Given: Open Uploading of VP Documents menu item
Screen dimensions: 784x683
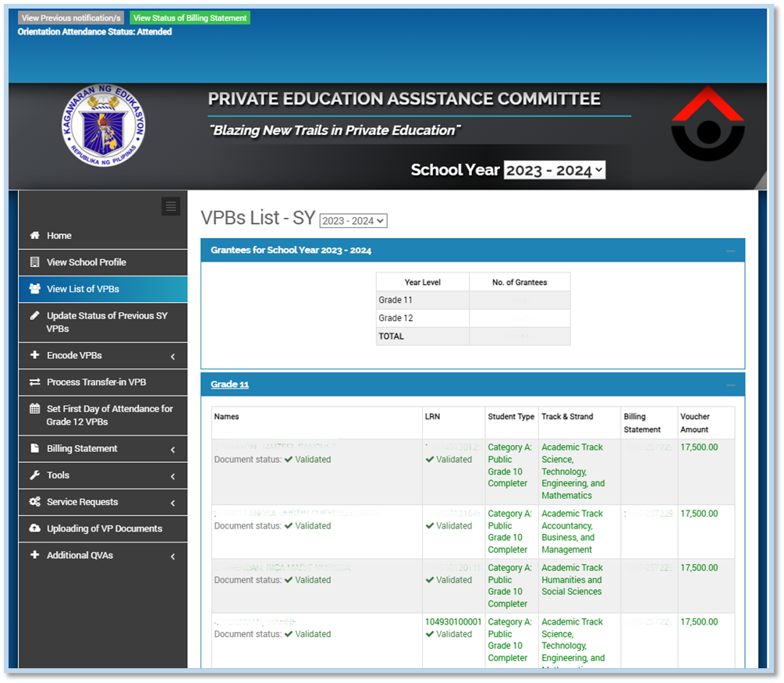Looking at the screenshot, I should 103,528.
